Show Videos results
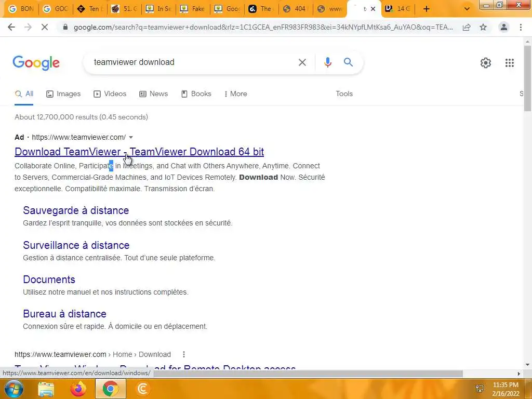 pyautogui.click(x=110, y=94)
